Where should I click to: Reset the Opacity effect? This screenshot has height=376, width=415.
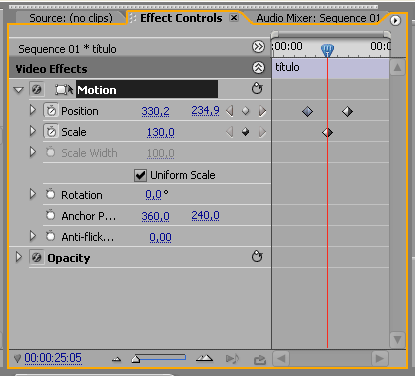tap(257, 256)
